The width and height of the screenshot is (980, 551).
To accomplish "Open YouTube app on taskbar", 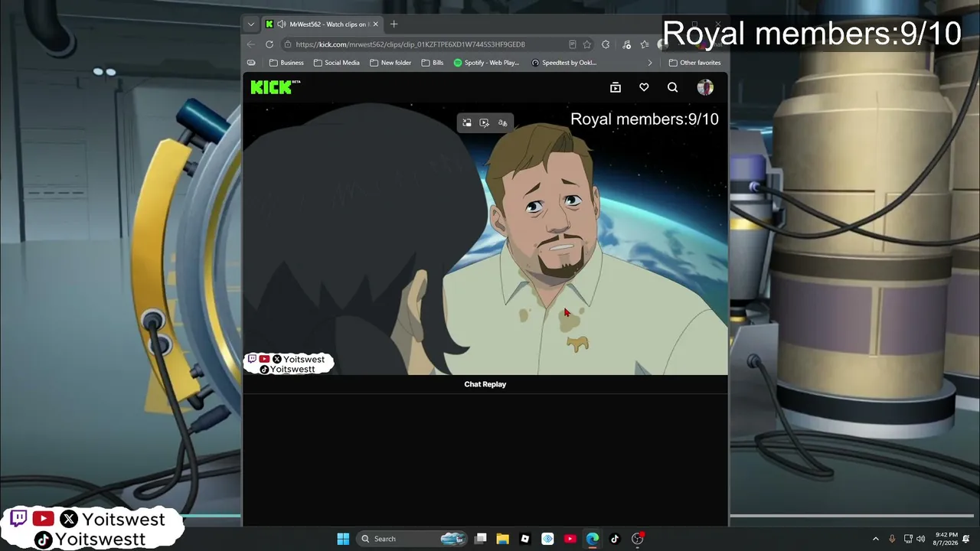I will (570, 539).
